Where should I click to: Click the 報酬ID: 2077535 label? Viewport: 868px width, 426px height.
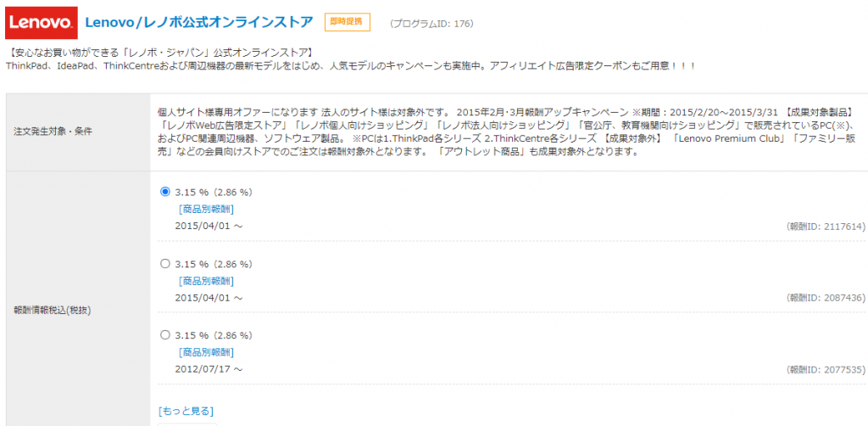[826, 370]
